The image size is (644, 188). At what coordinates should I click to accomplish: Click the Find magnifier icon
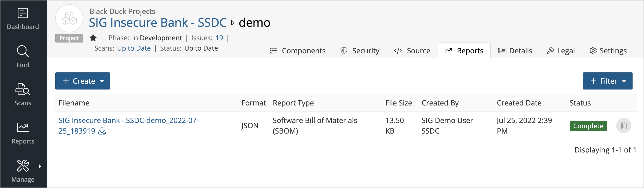(x=23, y=51)
